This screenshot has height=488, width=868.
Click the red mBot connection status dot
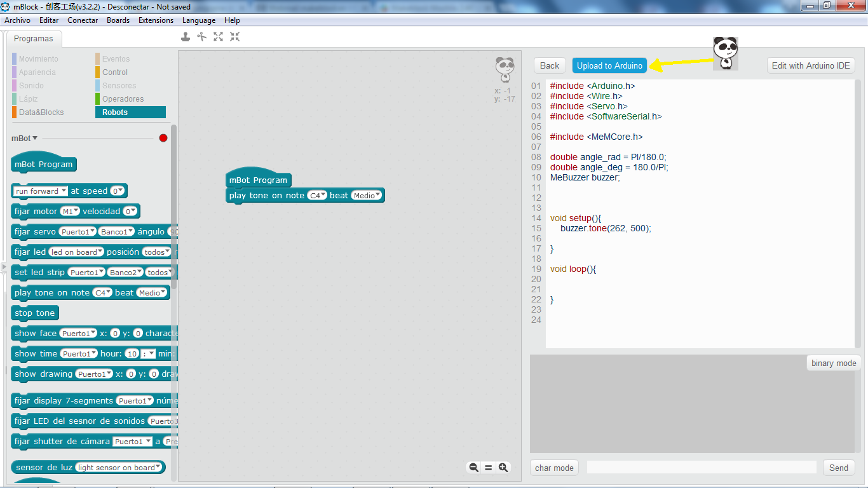click(x=163, y=138)
